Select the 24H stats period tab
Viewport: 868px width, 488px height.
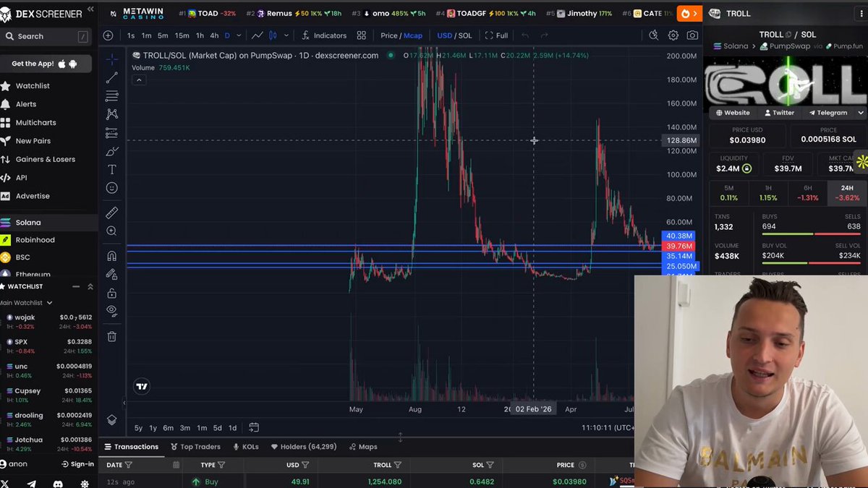click(x=847, y=193)
